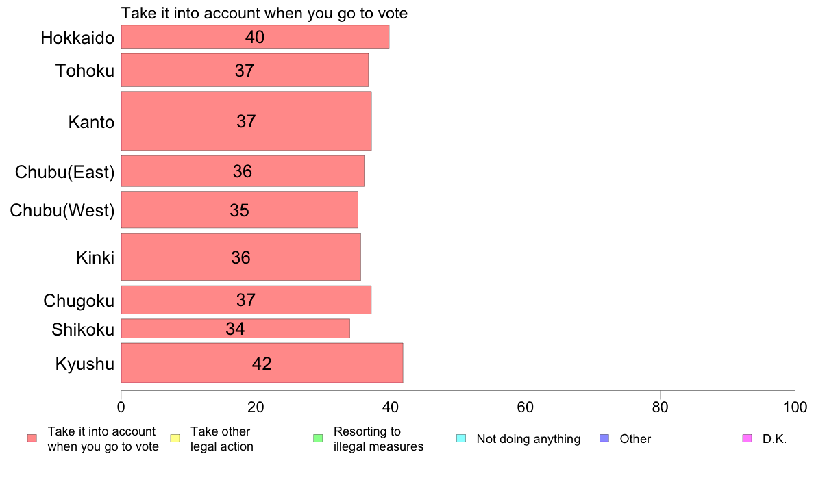The height and width of the screenshot is (504, 814).
Task: Click the magenta 'D.K.' legend swatch
Action: [x=747, y=438]
